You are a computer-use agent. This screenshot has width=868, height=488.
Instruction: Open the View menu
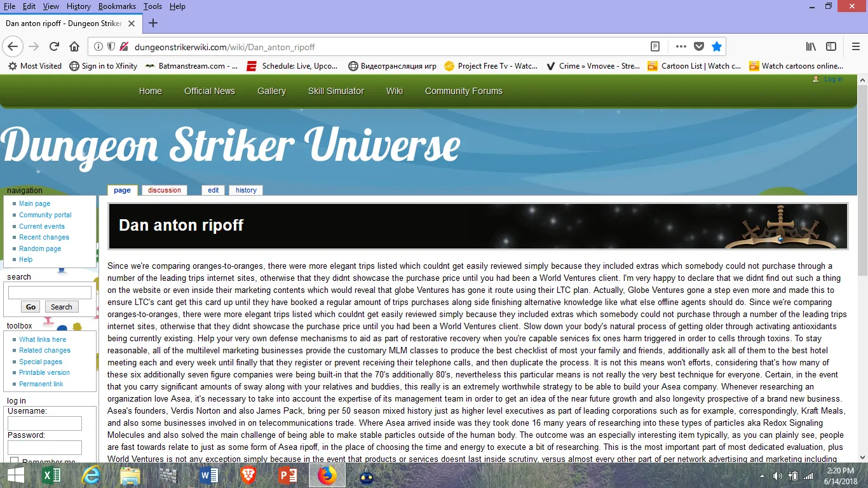point(51,6)
